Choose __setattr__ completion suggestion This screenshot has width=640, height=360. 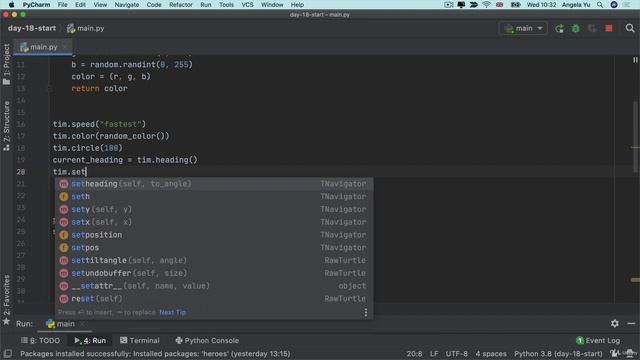point(214,286)
